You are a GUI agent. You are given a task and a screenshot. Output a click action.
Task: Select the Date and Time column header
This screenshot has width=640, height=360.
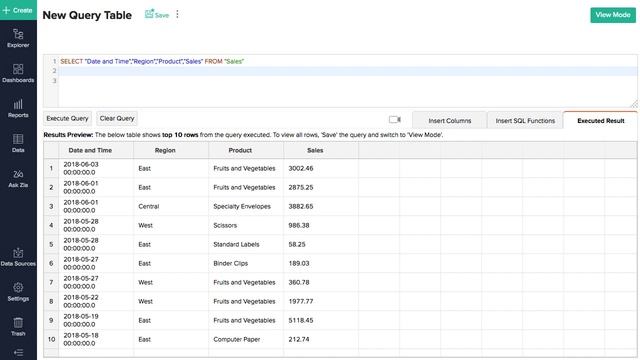point(96,150)
